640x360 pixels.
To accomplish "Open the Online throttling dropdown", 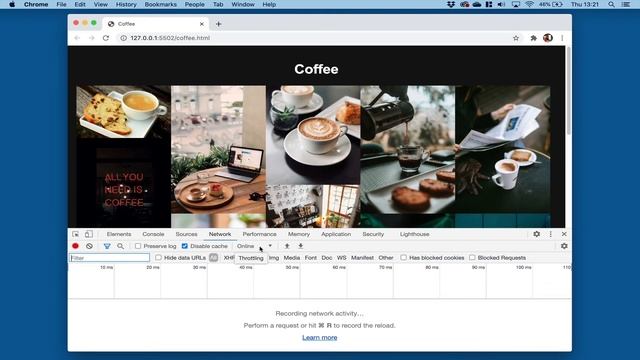I will coord(254,246).
